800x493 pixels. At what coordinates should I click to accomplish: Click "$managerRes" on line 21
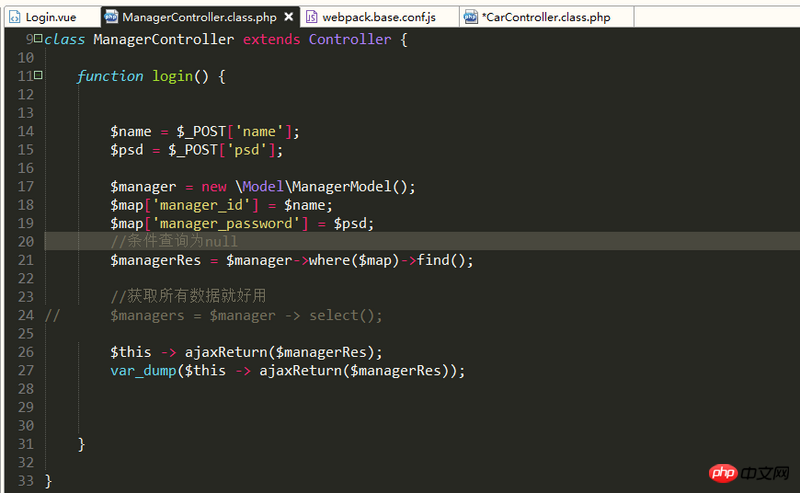tap(156, 260)
